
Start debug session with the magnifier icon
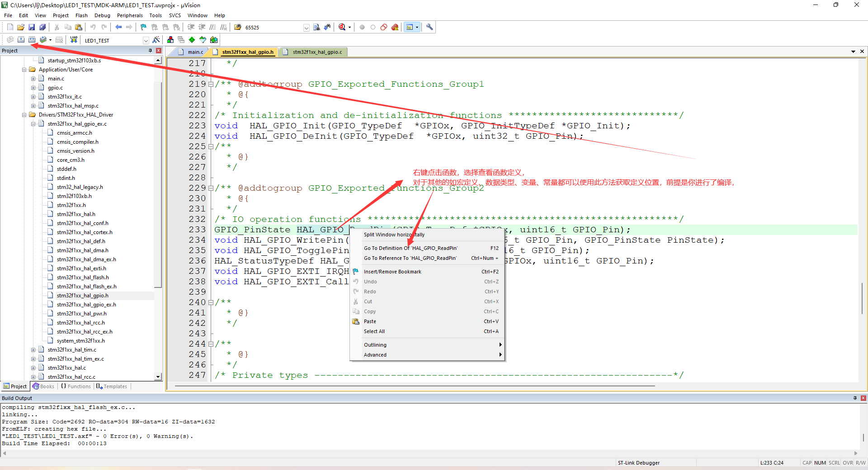coord(342,28)
